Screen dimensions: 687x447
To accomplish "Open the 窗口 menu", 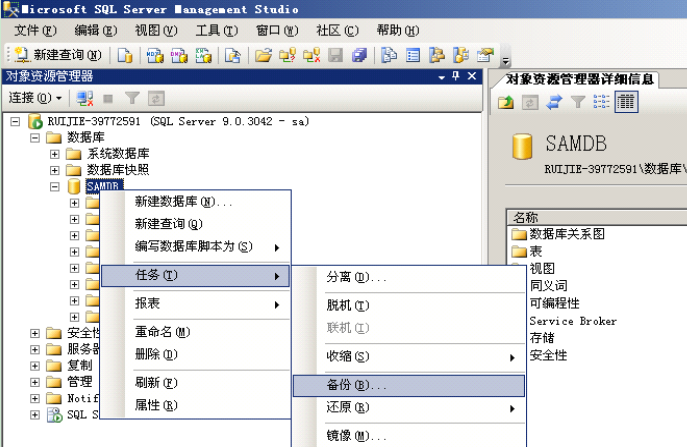I will 277,31.
